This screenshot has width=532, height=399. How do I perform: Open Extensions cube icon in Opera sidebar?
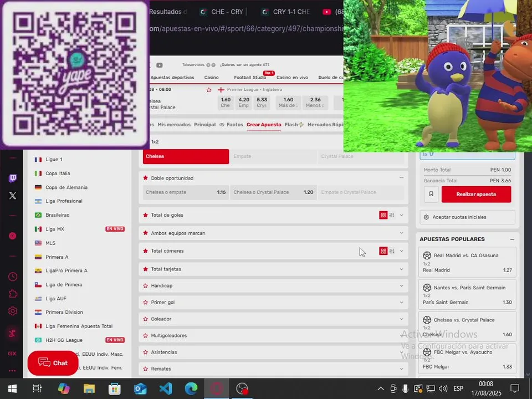tap(13, 294)
